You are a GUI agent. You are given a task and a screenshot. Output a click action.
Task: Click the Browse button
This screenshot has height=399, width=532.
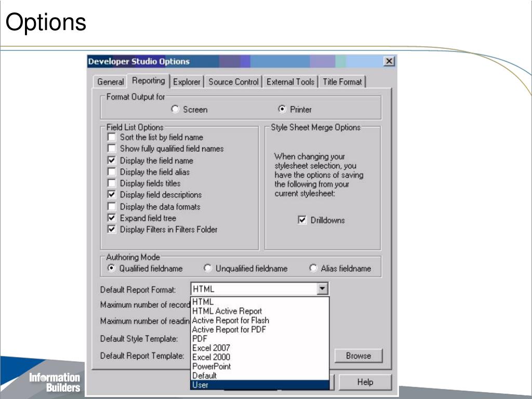pyautogui.click(x=358, y=355)
